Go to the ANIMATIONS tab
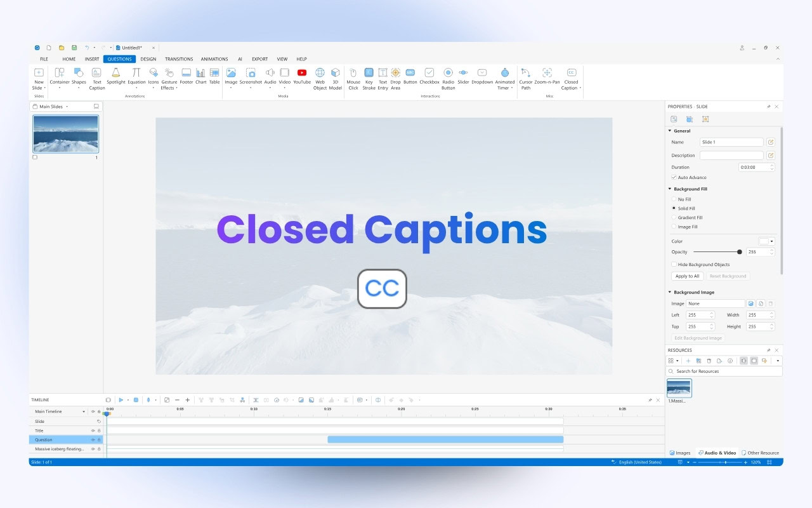The image size is (812, 508). pos(214,59)
